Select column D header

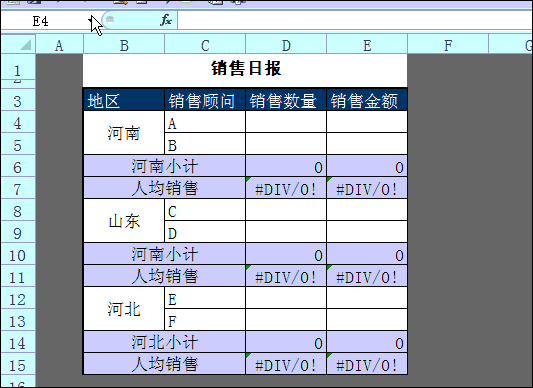point(286,45)
